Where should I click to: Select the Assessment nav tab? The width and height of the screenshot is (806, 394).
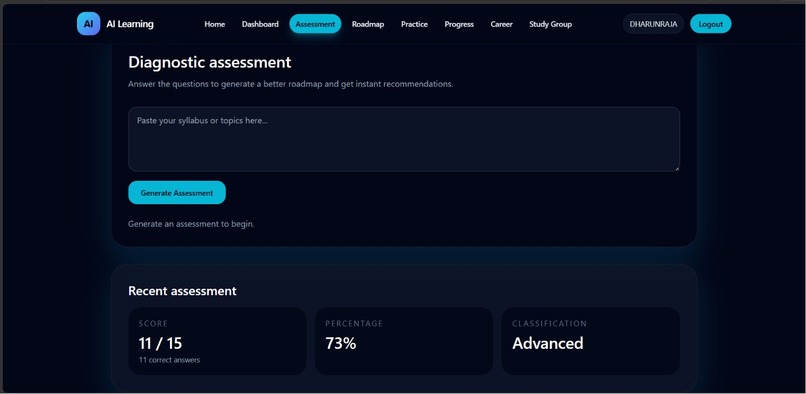[x=315, y=24]
